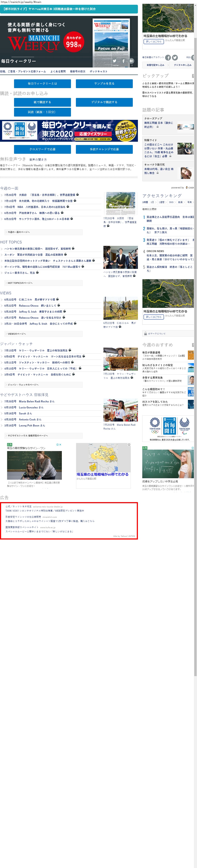Viewport: 197px width, 868px height.
Task: Open the Tokyo 2020 quiz rally banner
Action: tap(69, 131)
